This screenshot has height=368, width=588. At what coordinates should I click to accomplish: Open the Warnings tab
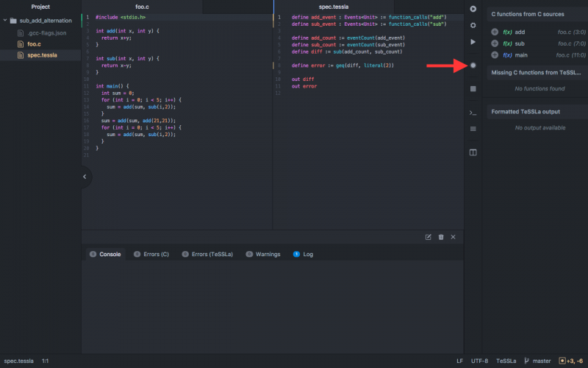(x=263, y=254)
